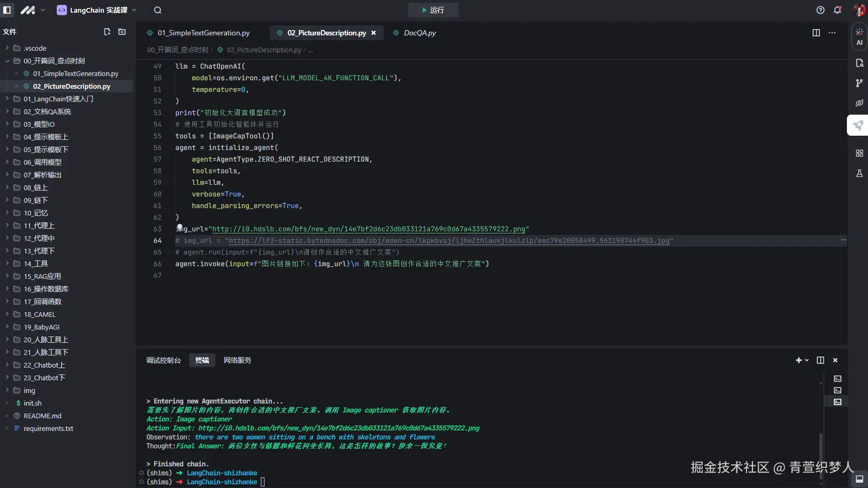Click the flask experiment icon in sidebar
This screenshot has width=868, height=488.
(x=859, y=173)
